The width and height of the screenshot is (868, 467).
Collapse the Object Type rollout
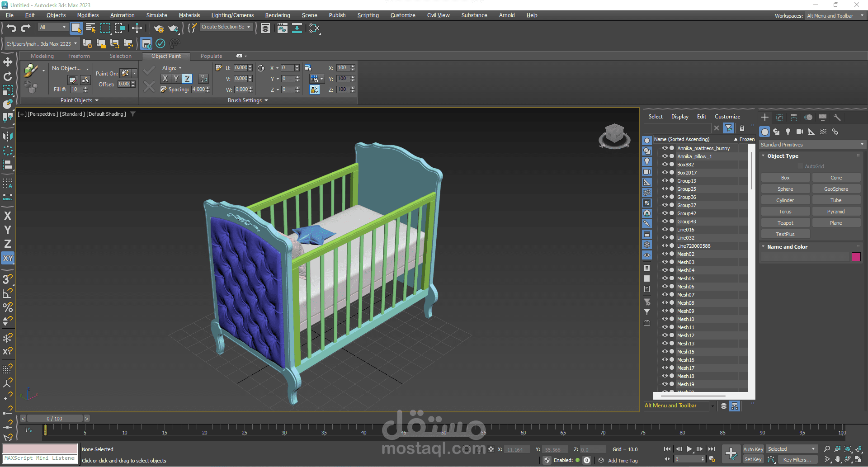[783, 156]
